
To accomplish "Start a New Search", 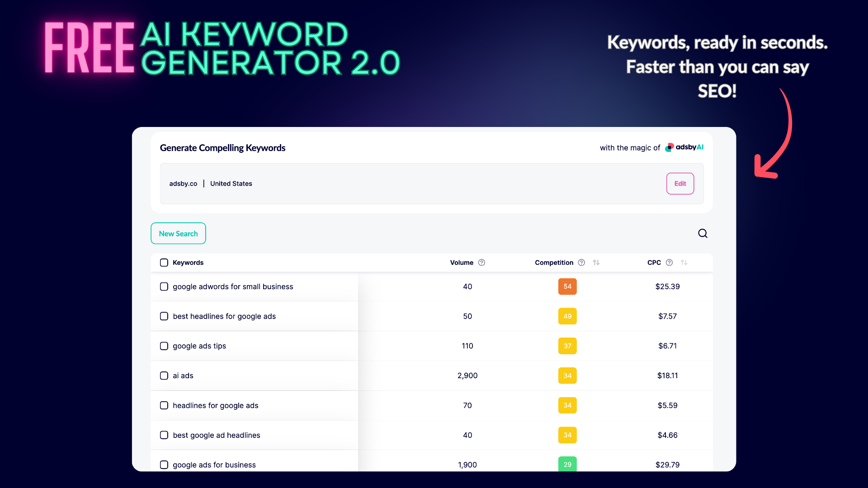I will coord(178,233).
